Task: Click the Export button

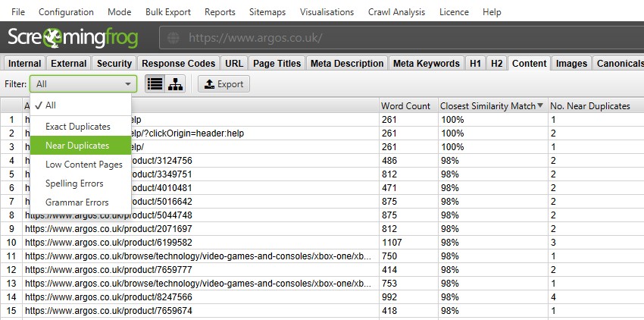Action: point(224,84)
